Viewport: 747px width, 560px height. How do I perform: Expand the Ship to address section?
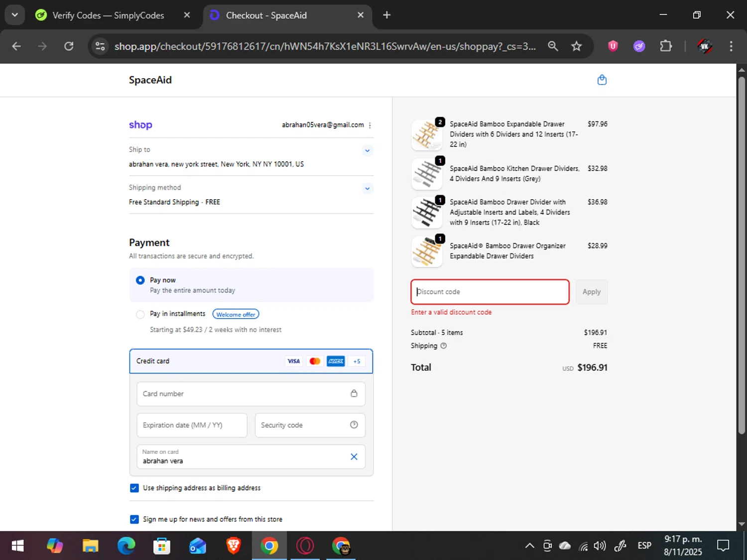click(367, 150)
